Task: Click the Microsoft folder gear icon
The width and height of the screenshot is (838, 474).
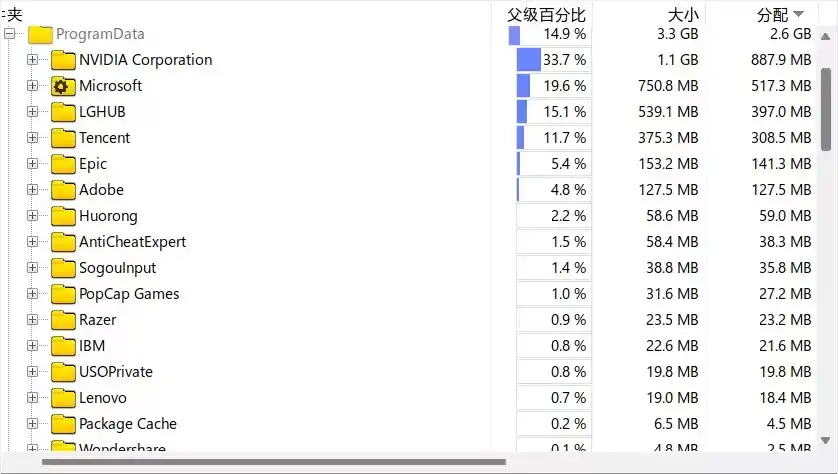Action: pyautogui.click(x=63, y=86)
